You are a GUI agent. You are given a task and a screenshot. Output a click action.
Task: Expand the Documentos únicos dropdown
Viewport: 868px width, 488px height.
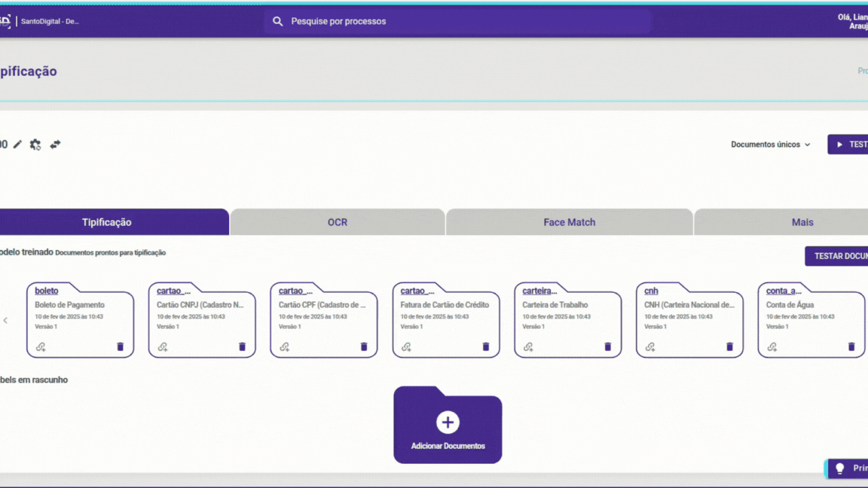770,145
